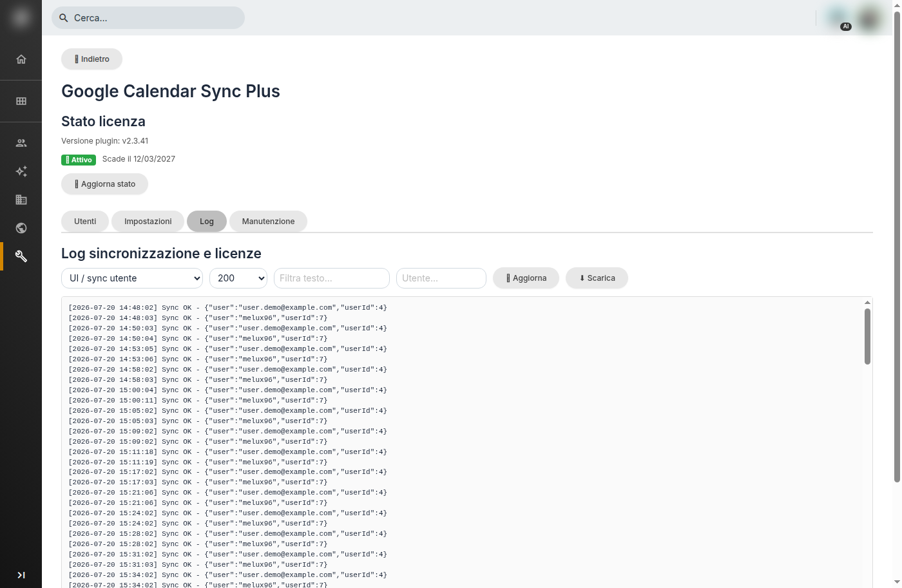Click the main page vertical scrollbar
This screenshot has height=588, width=902.
point(897,247)
